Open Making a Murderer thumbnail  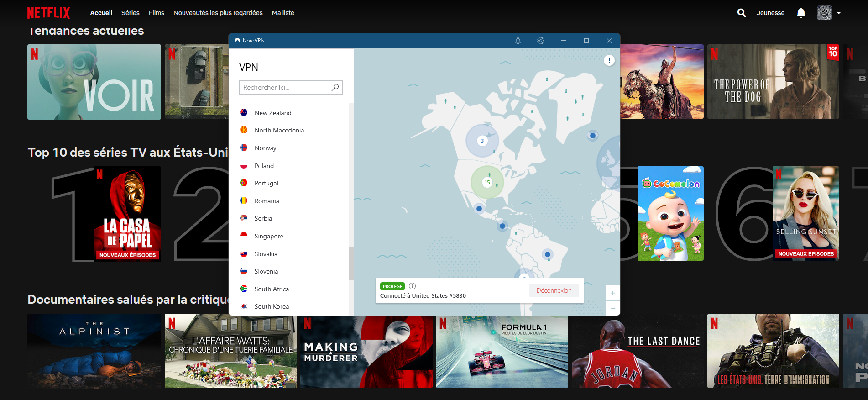pyautogui.click(x=366, y=351)
